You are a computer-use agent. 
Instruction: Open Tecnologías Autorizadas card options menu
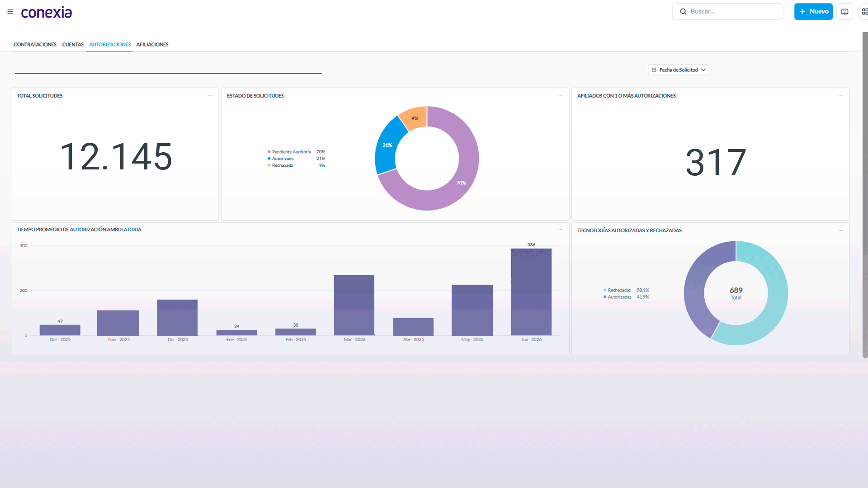coord(840,230)
